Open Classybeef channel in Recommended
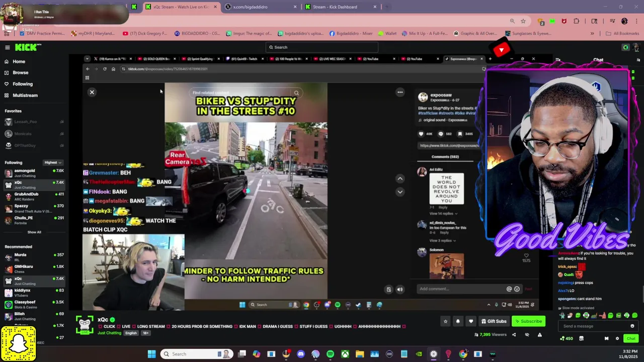This screenshot has width=644, height=362. [x=34, y=304]
